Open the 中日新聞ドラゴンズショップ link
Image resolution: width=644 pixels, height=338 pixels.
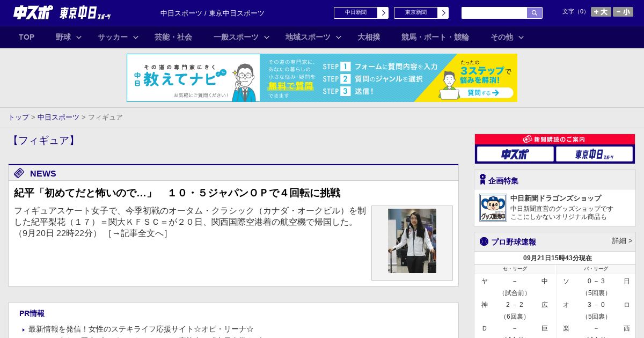555,198
